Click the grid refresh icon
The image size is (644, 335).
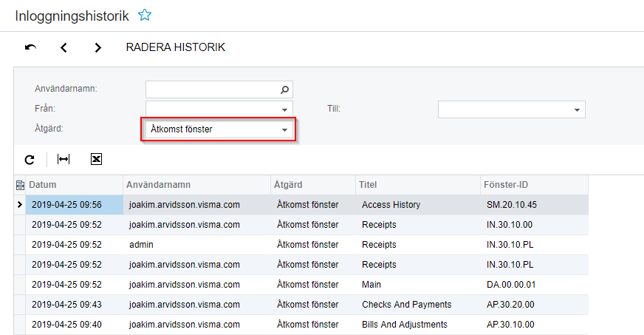coord(30,159)
